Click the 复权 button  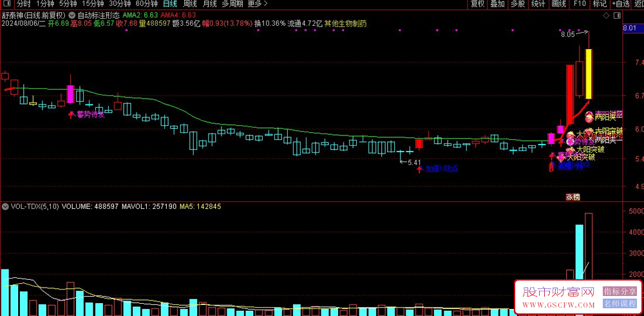click(x=478, y=4)
